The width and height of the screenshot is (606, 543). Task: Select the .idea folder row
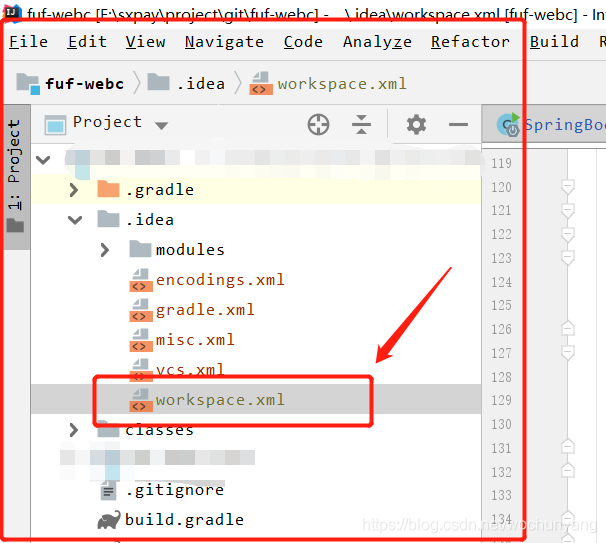pyautogui.click(x=256, y=220)
